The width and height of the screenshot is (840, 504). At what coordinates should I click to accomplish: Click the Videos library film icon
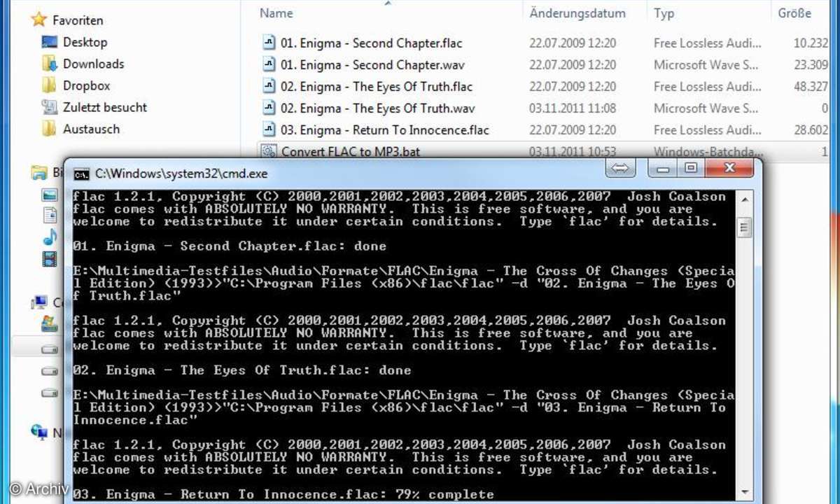49,259
